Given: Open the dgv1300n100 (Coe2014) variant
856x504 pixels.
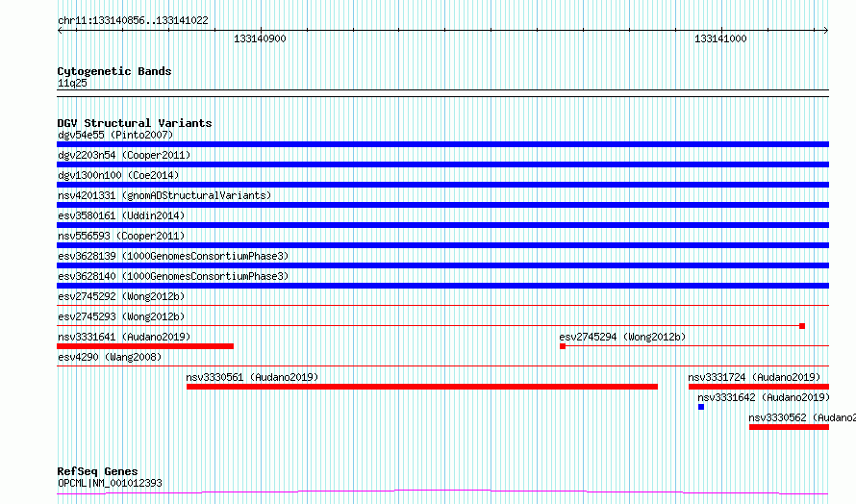Looking at the screenshot, I should pyautogui.click(x=118, y=175).
